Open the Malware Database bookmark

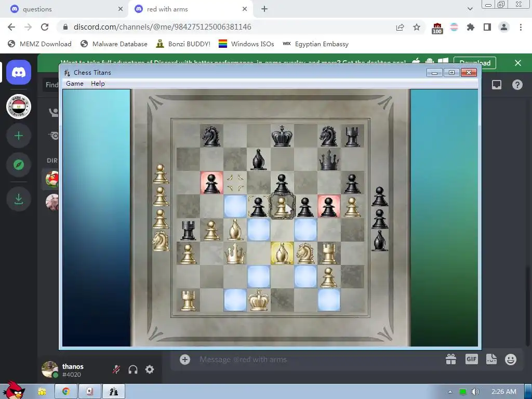click(x=114, y=44)
